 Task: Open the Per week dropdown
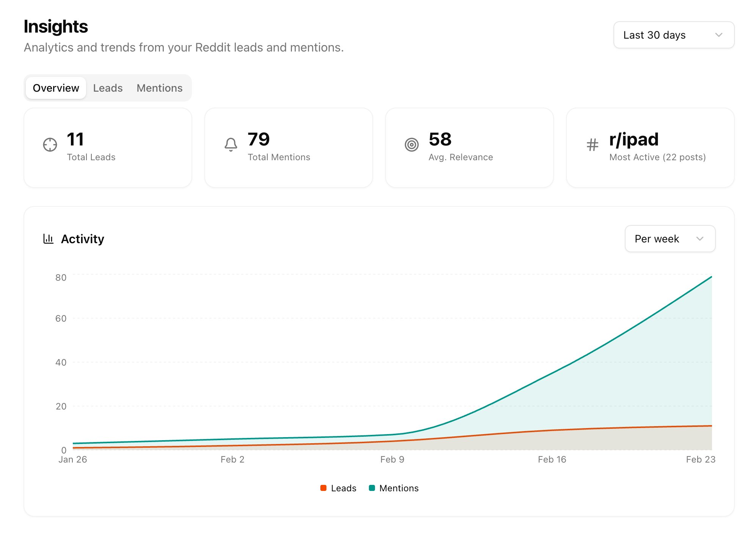pyautogui.click(x=670, y=239)
